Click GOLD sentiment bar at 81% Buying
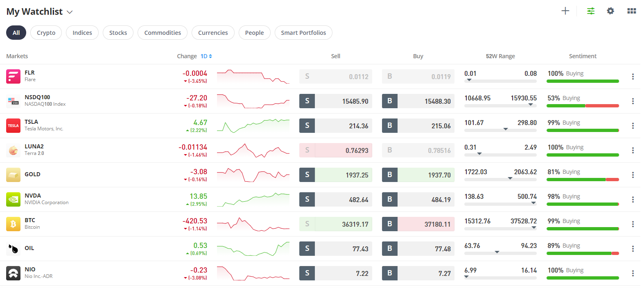This screenshot has height=289, width=644. pos(583,180)
